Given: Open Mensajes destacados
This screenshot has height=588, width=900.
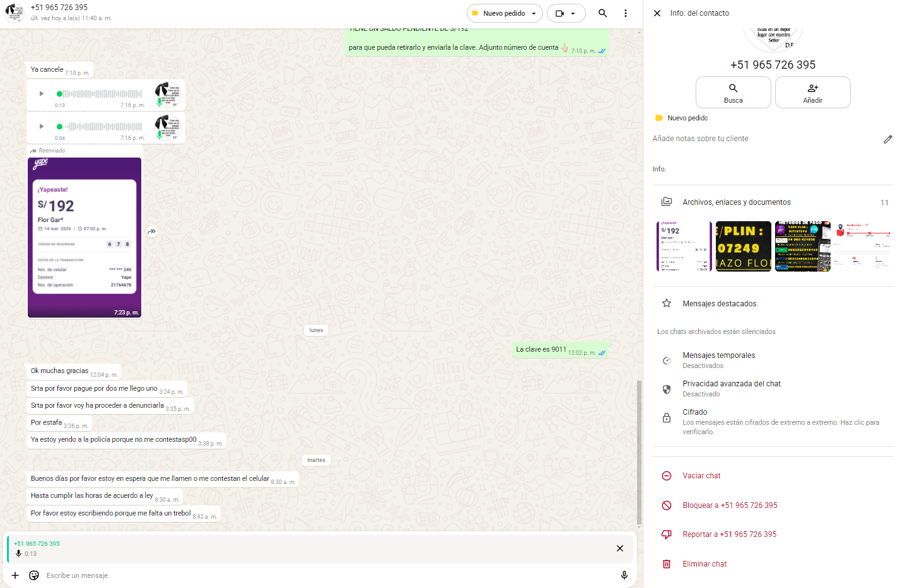Looking at the screenshot, I should coord(719,304).
